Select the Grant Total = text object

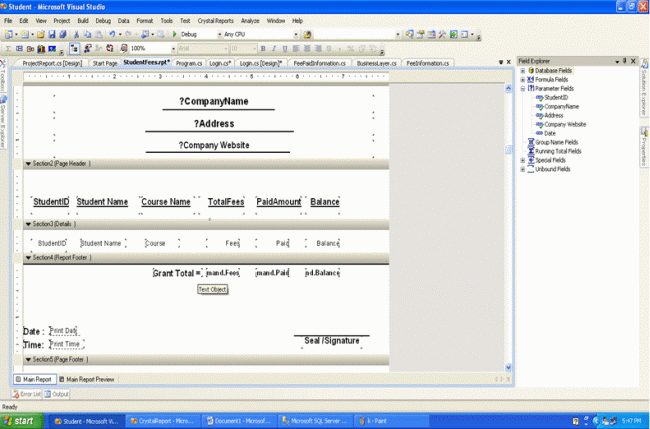pyautogui.click(x=177, y=273)
